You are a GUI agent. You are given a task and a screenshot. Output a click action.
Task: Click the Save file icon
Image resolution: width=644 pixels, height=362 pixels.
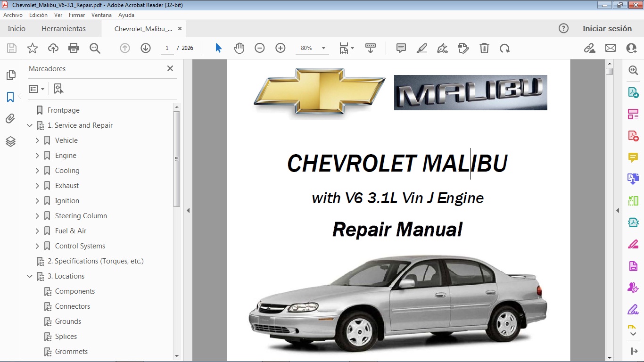12,48
